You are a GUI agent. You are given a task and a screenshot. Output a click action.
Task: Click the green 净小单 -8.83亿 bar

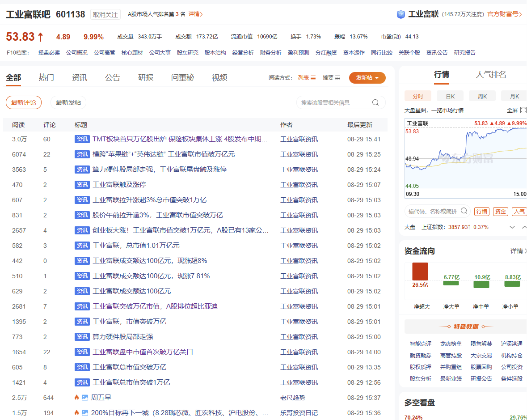(512, 284)
